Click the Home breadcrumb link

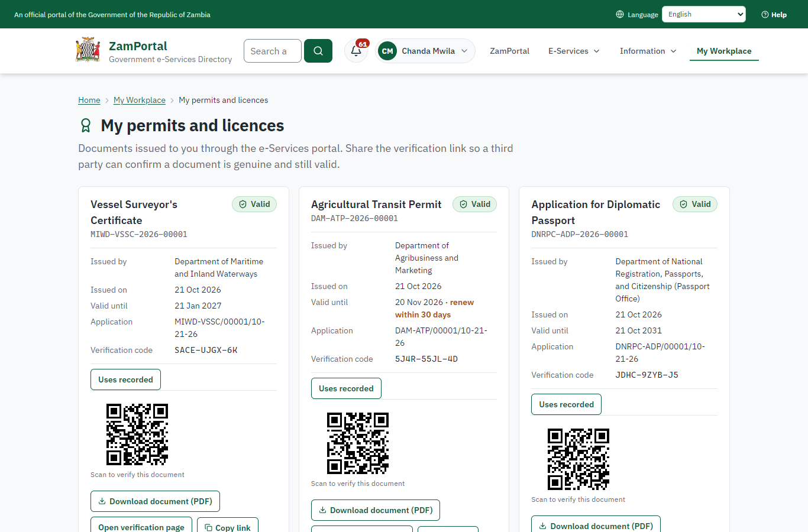89,100
